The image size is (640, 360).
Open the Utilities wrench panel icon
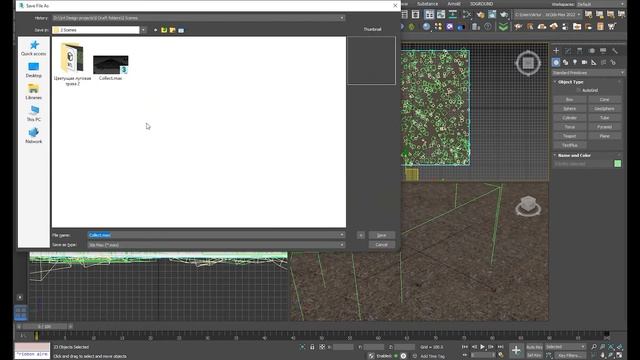pyautogui.click(x=615, y=51)
